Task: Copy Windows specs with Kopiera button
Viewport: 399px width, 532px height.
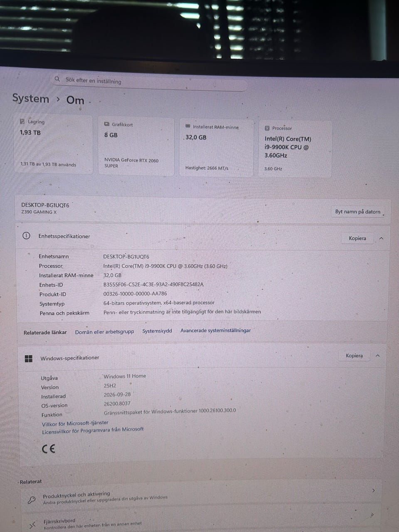Action: (x=354, y=355)
